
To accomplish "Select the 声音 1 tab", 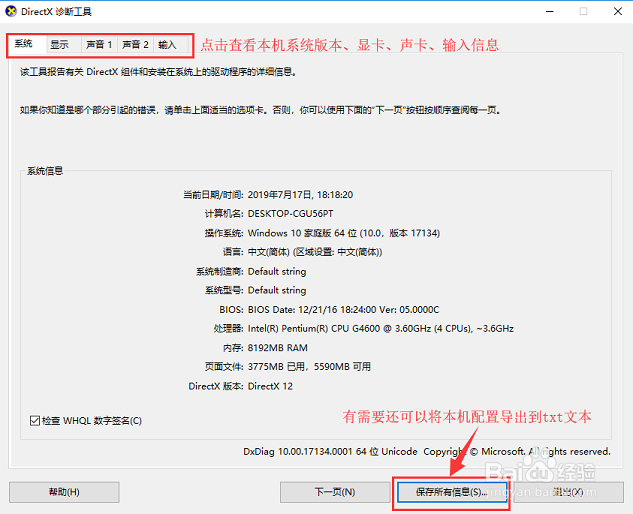I will 99,44.
